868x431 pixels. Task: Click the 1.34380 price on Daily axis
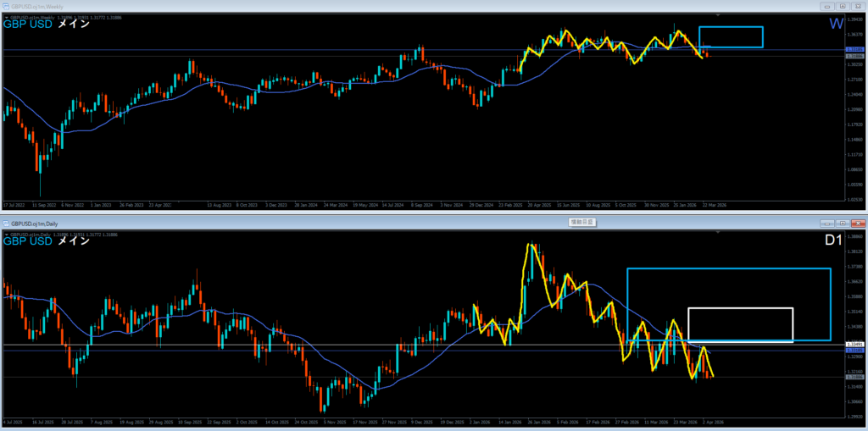[x=855, y=327]
